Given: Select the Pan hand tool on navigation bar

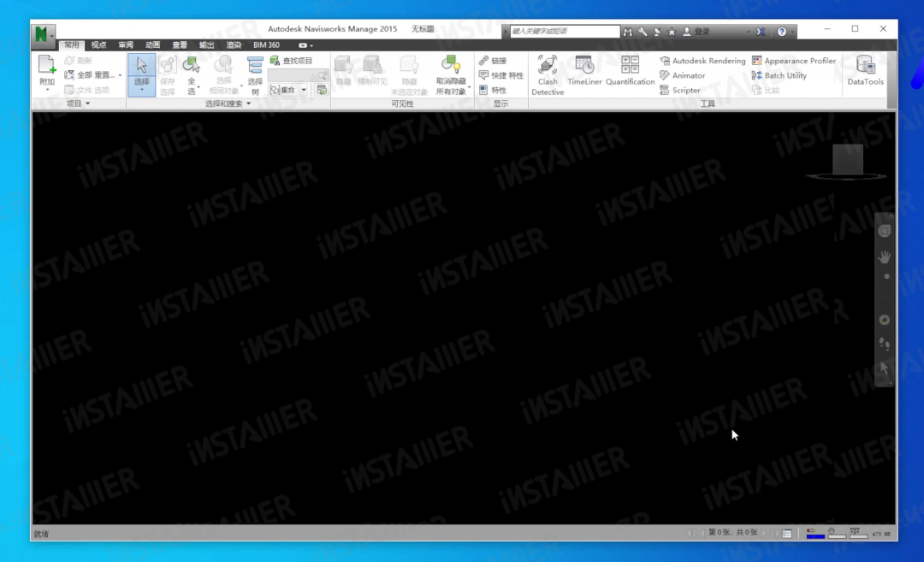Looking at the screenshot, I should pos(885,257).
